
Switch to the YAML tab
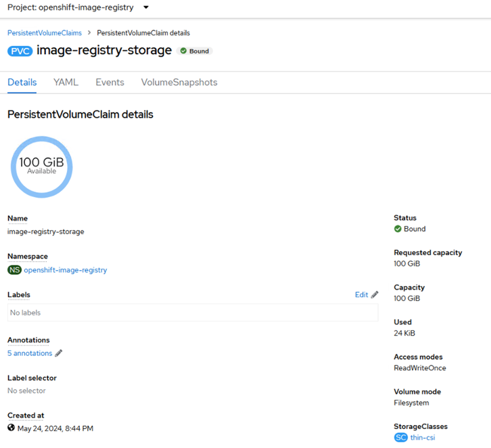pos(66,82)
